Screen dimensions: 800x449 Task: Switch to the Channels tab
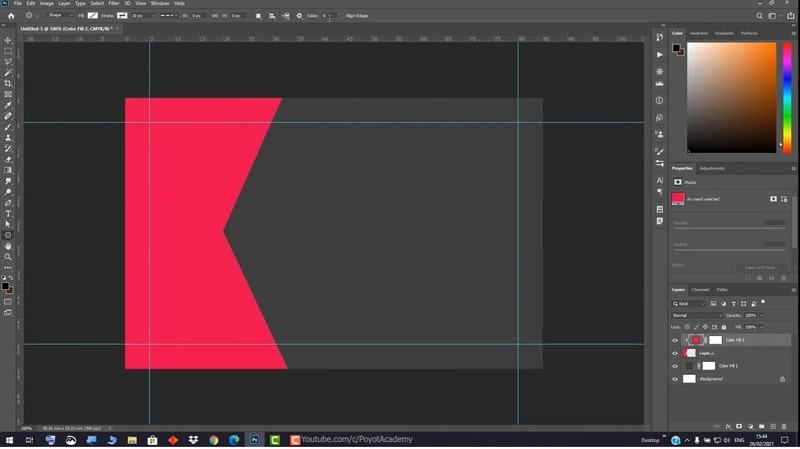[x=701, y=290]
